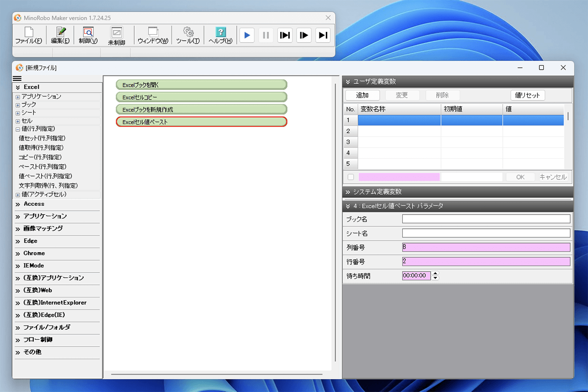
Task: Select the Excelブックを開く step
Action: tap(201, 85)
